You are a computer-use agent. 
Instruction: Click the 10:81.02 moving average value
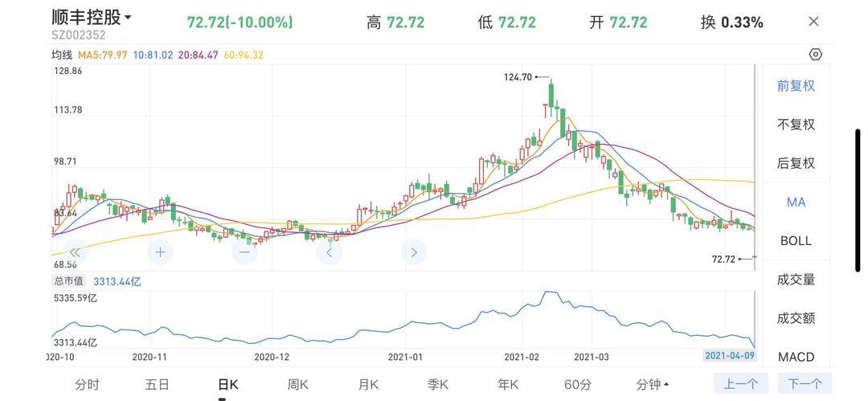click(x=154, y=55)
